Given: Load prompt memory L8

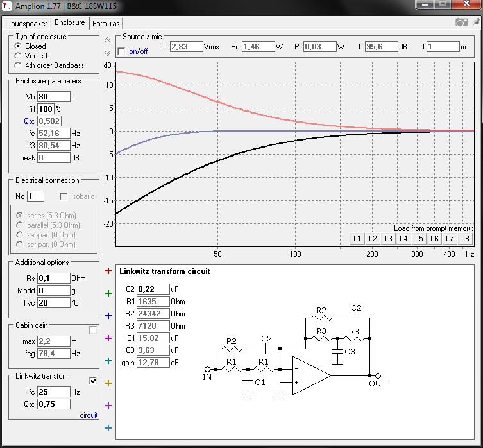Looking at the screenshot, I should [465, 238].
